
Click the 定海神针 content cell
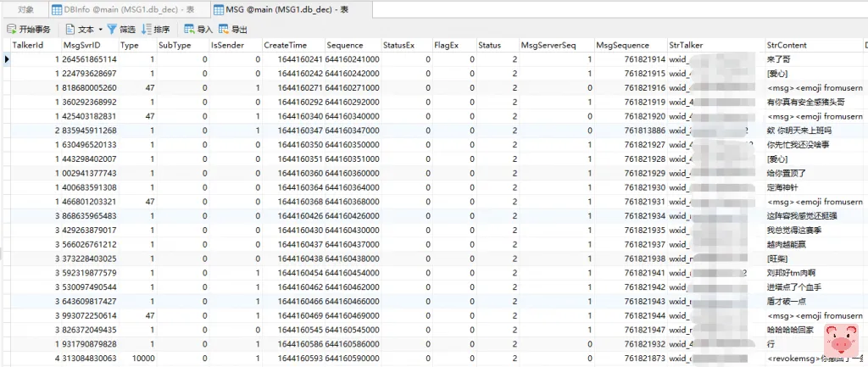tap(782, 187)
